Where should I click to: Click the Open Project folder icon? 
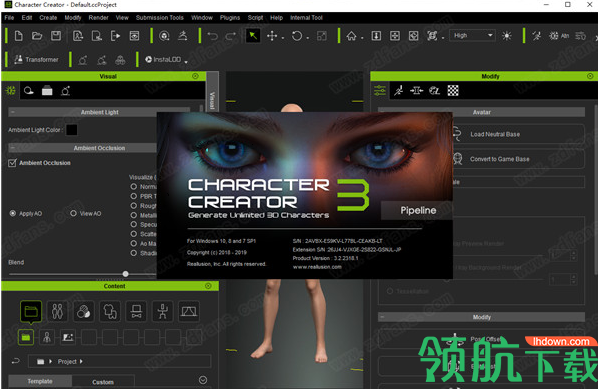[x=37, y=36]
